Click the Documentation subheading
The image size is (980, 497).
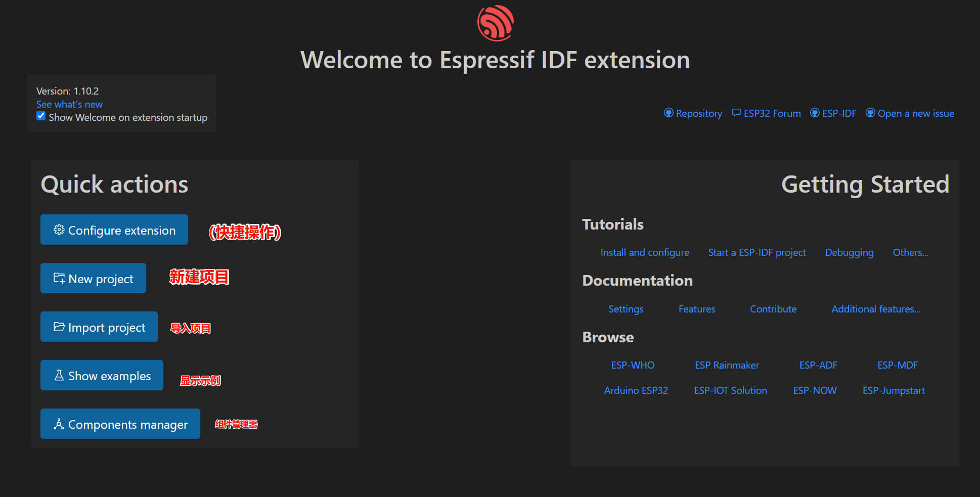pos(637,280)
